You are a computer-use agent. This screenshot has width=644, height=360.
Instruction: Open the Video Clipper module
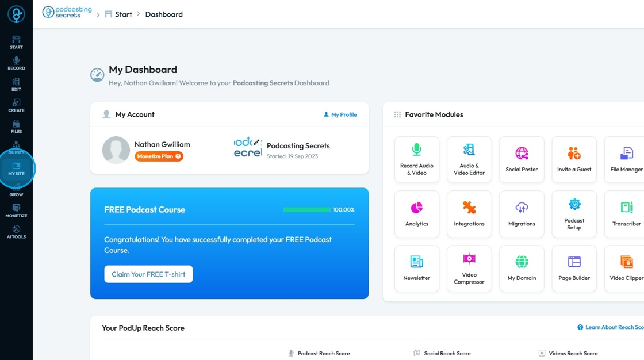pyautogui.click(x=624, y=269)
